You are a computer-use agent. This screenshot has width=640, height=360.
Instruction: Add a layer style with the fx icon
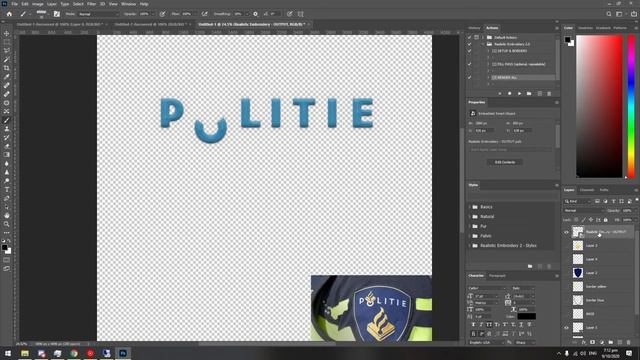pos(584,342)
